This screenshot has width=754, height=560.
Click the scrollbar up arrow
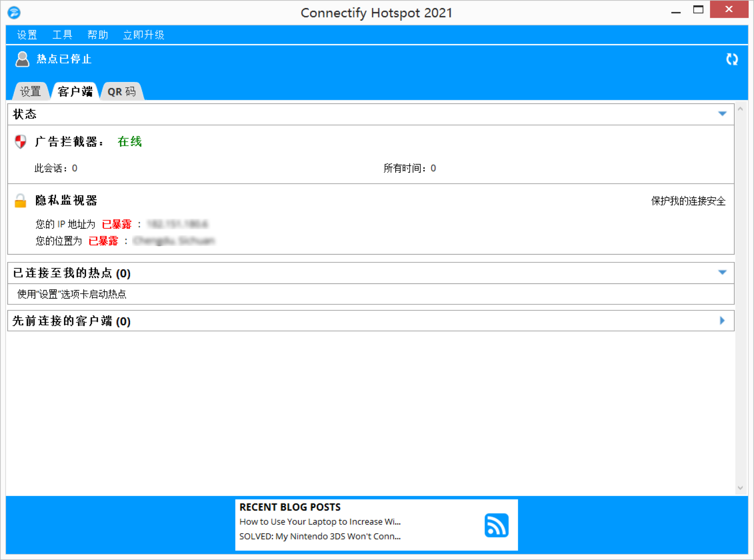(740, 109)
